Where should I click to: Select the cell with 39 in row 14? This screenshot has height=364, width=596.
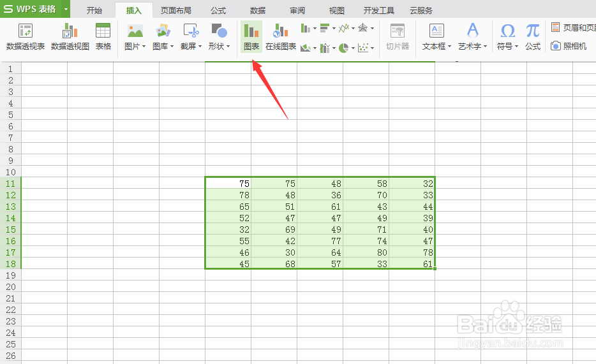click(412, 218)
